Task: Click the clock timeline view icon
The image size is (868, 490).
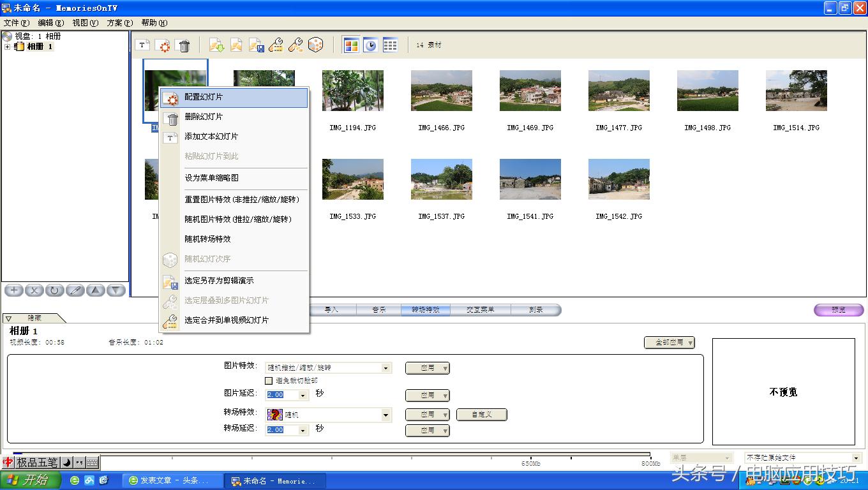Action: pyautogui.click(x=370, y=45)
